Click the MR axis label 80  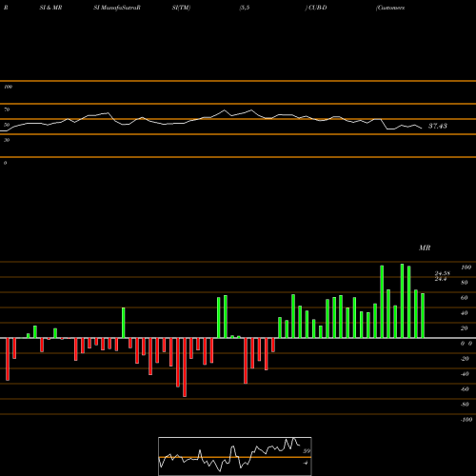click(x=464, y=283)
